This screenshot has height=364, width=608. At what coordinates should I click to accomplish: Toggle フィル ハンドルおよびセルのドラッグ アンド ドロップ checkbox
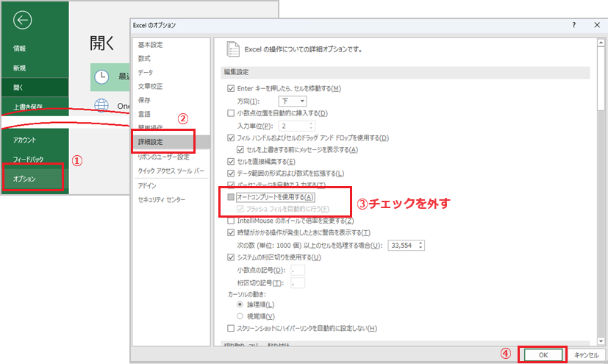tap(231, 138)
